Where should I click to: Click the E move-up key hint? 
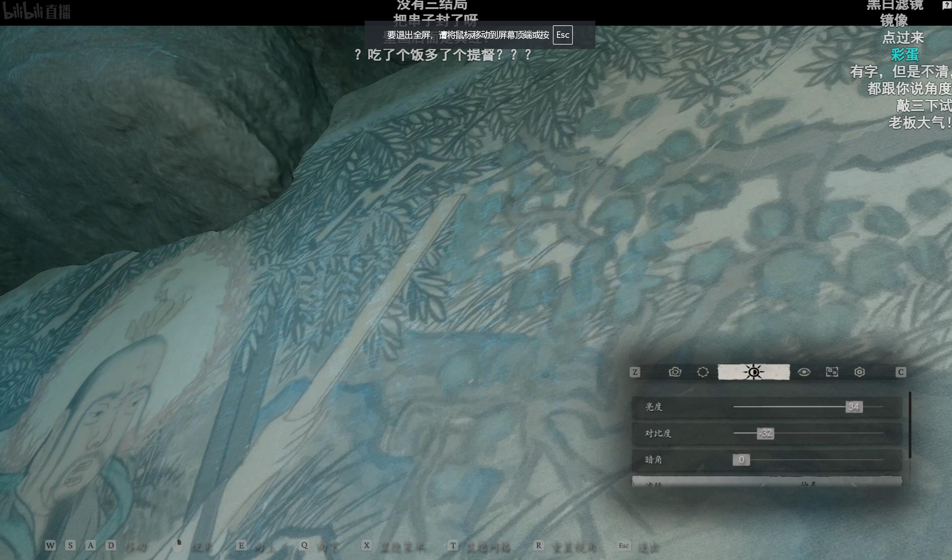pyautogui.click(x=241, y=545)
